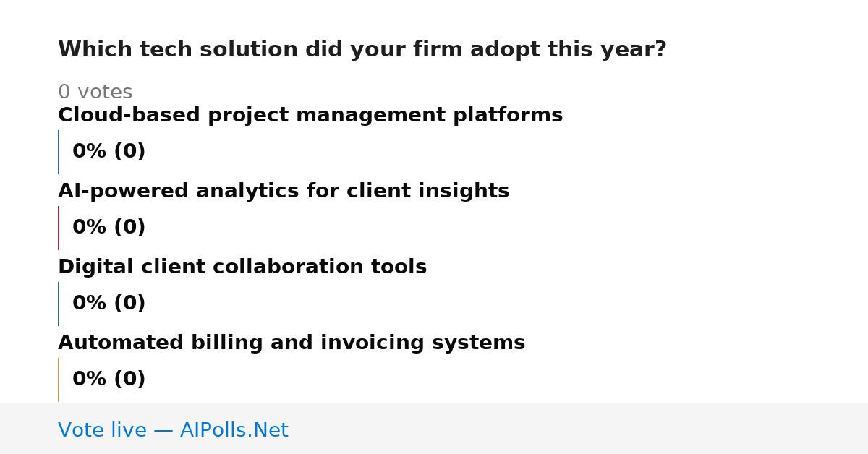Click the red bar for AI-powered analytics

pos(58,228)
